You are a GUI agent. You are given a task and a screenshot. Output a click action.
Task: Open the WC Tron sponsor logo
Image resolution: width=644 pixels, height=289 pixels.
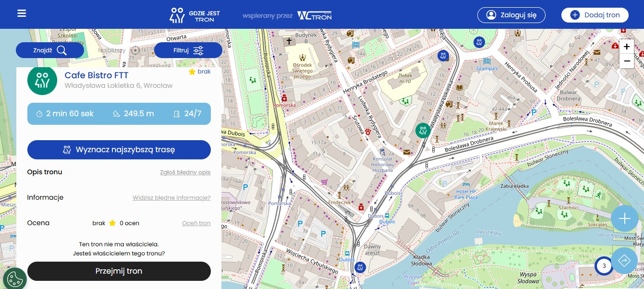315,15
